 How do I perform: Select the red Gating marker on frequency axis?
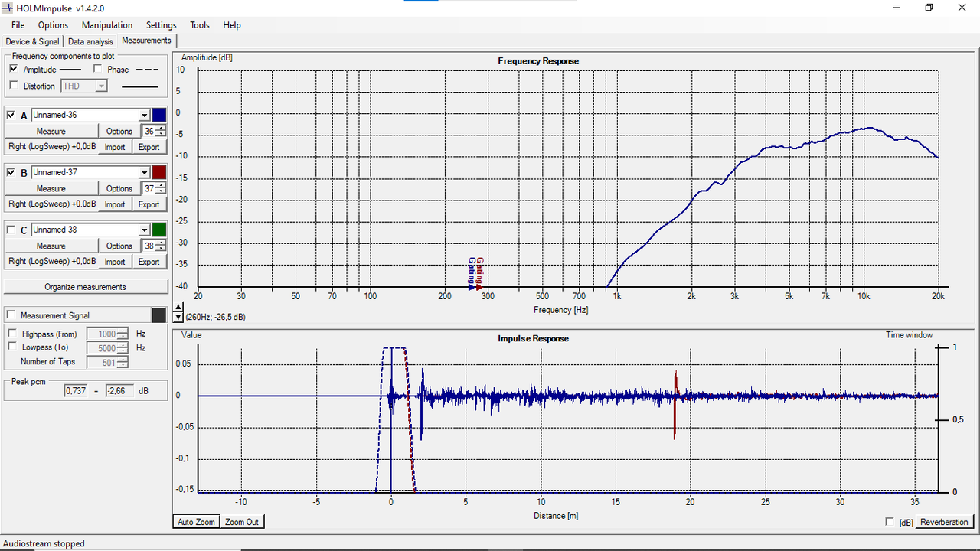(x=479, y=274)
